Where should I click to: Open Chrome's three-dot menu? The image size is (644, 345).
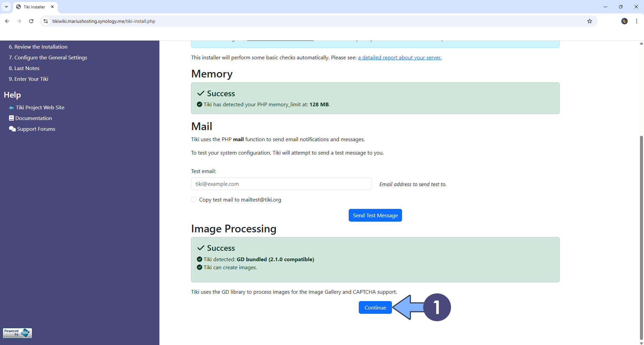[x=636, y=21]
